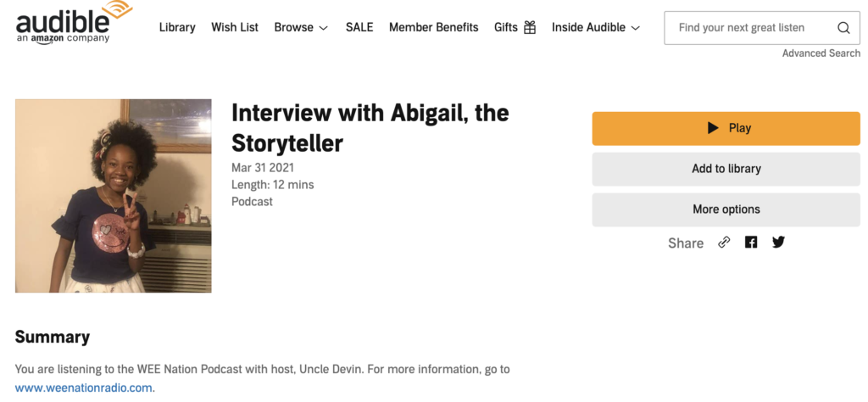
Task: Open the Library menu item
Action: pyautogui.click(x=177, y=27)
